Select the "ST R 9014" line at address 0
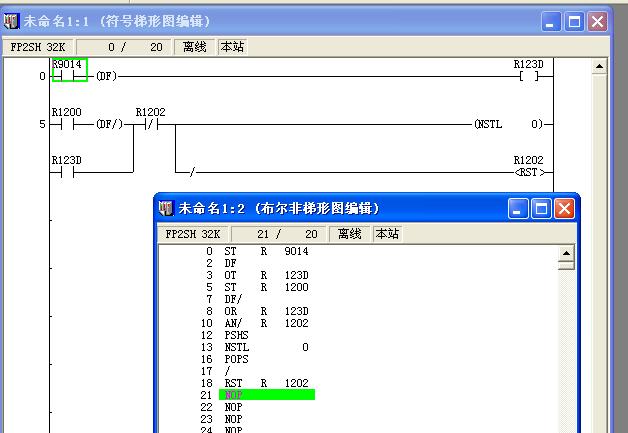Viewport: 628px width, 433px height. (265, 251)
